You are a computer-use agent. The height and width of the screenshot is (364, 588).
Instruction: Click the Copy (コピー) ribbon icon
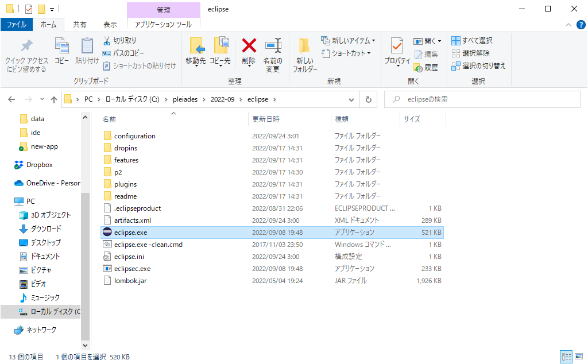(62, 46)
